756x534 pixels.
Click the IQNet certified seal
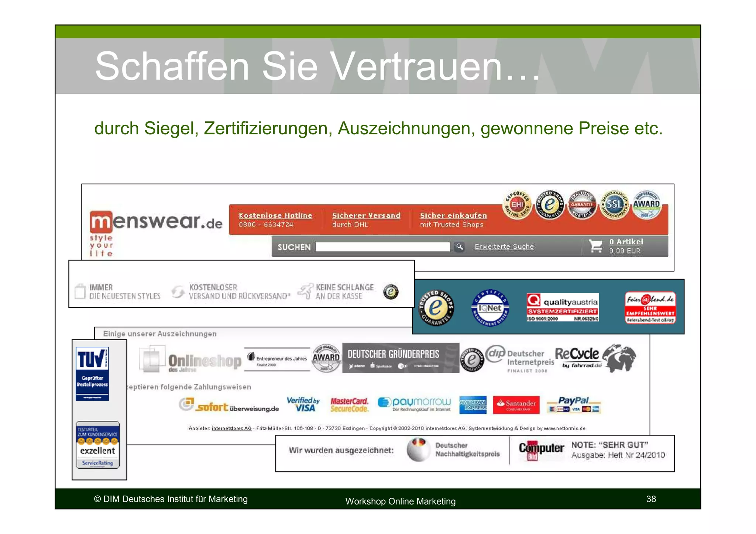(490, 308)
